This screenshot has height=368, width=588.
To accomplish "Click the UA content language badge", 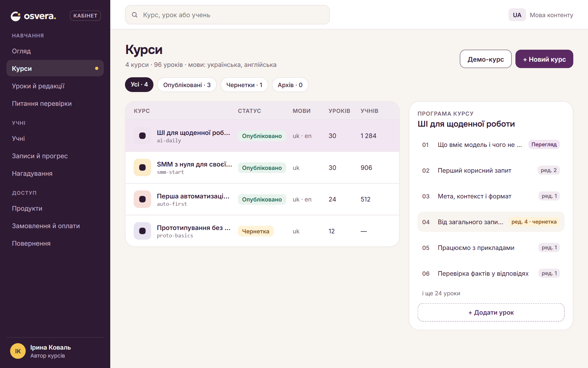I will (517, 15).
